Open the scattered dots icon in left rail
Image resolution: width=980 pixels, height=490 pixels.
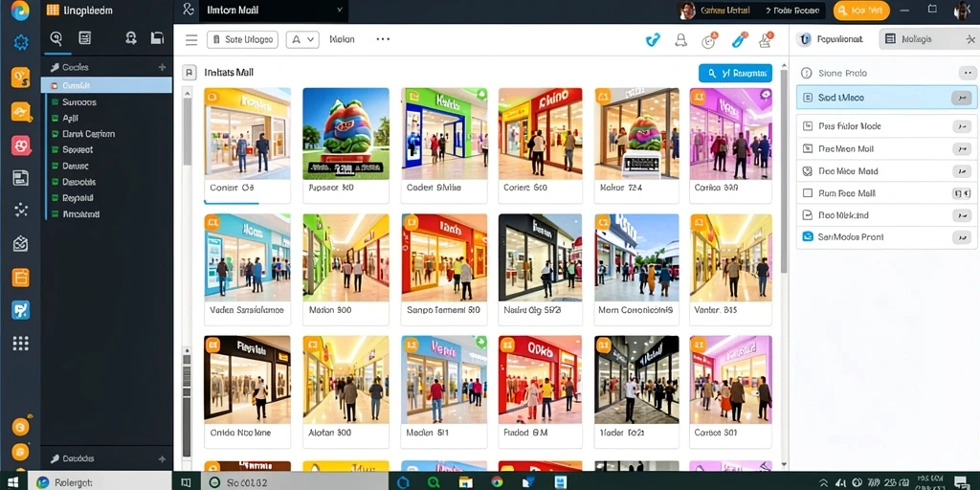[21, 210]
